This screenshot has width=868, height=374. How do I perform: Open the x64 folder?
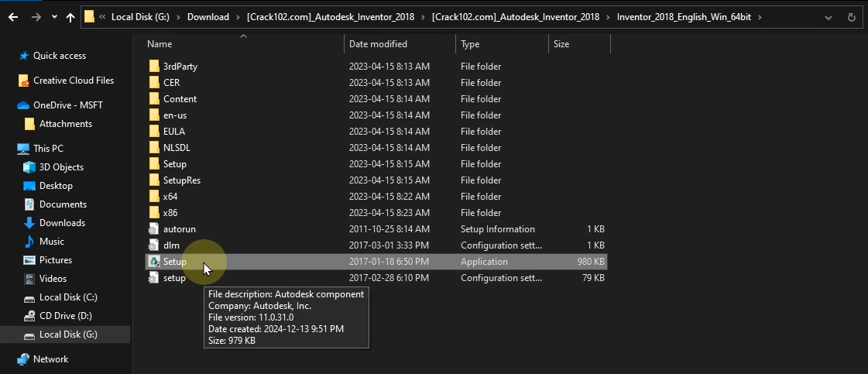(170, 197)
